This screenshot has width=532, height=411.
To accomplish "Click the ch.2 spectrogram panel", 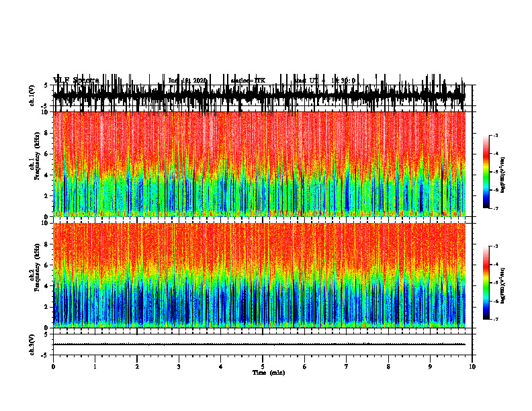I will tap(259, 275).
